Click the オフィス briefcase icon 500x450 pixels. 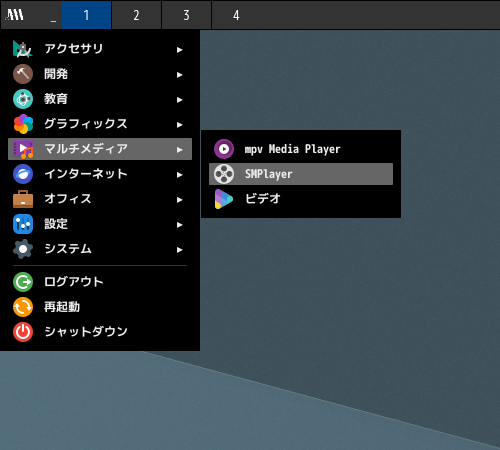click(x=23, y=199)
